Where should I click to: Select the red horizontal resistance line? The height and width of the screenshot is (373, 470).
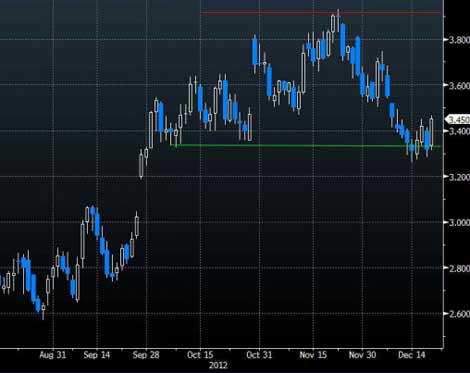pyautogui.click(x=321, y=13)
